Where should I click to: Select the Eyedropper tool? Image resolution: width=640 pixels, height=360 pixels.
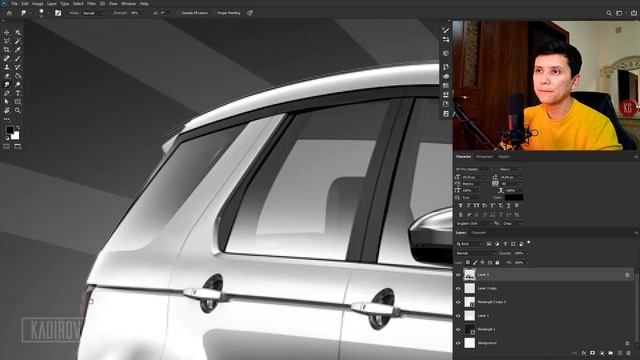18,50
